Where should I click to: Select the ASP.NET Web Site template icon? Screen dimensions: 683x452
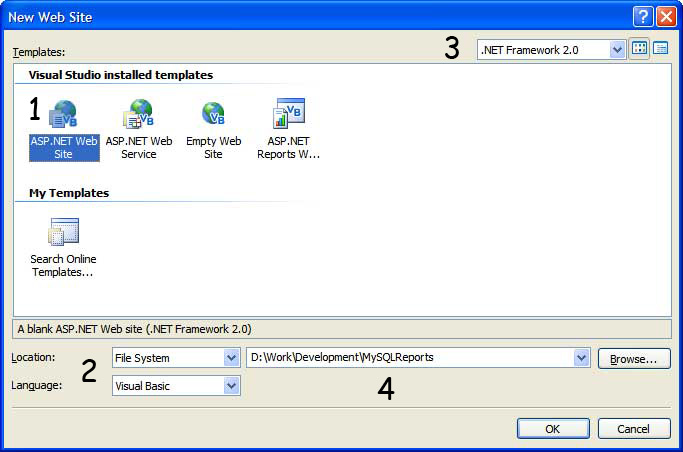[x=64, y=114]
